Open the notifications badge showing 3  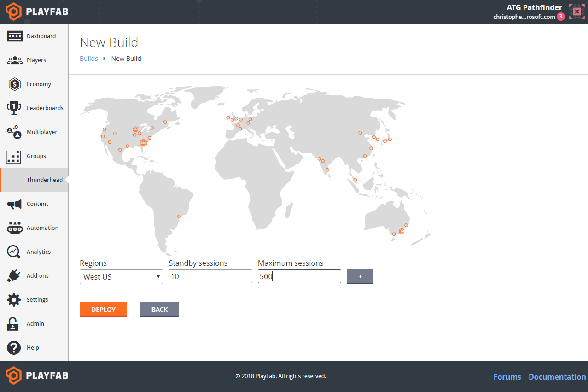(x=560, y=17)
